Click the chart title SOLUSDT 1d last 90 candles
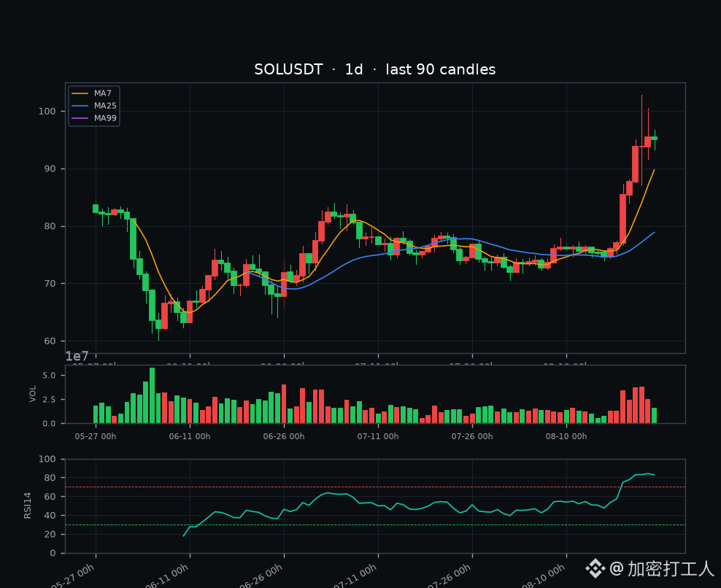This screenshot has height=588, width=721. [x=375, y=69]
